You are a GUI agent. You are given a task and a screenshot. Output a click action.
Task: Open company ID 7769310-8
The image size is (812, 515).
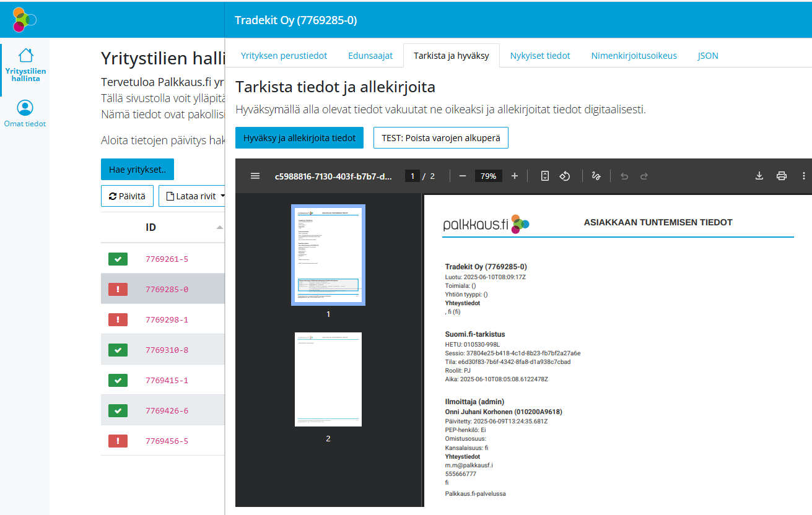[167, 350]
